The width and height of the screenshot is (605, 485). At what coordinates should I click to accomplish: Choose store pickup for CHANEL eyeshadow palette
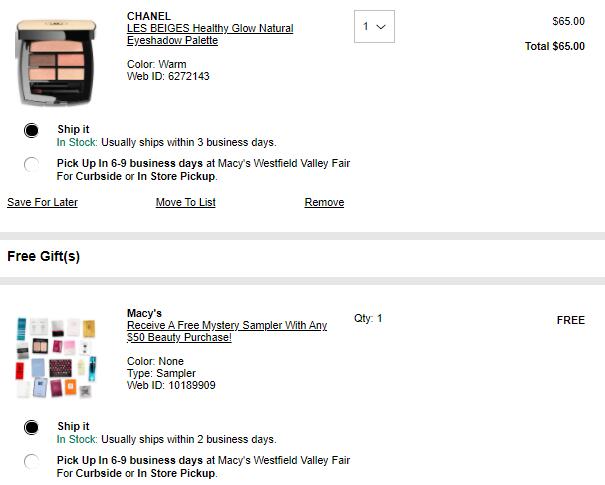click(x=32, y=164)
